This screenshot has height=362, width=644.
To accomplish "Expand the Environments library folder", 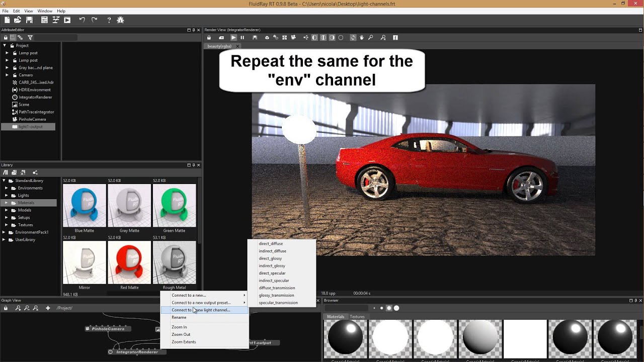I will pos(7,188).
